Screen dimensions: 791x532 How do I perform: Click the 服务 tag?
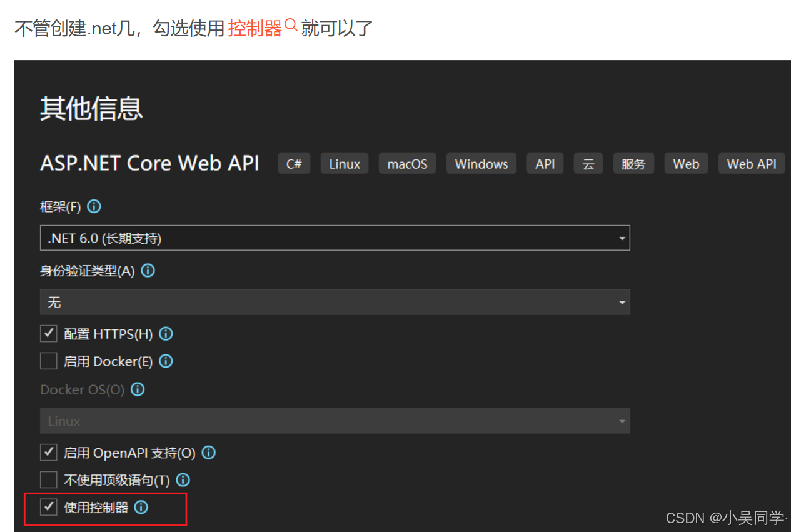tap(633, 164)
